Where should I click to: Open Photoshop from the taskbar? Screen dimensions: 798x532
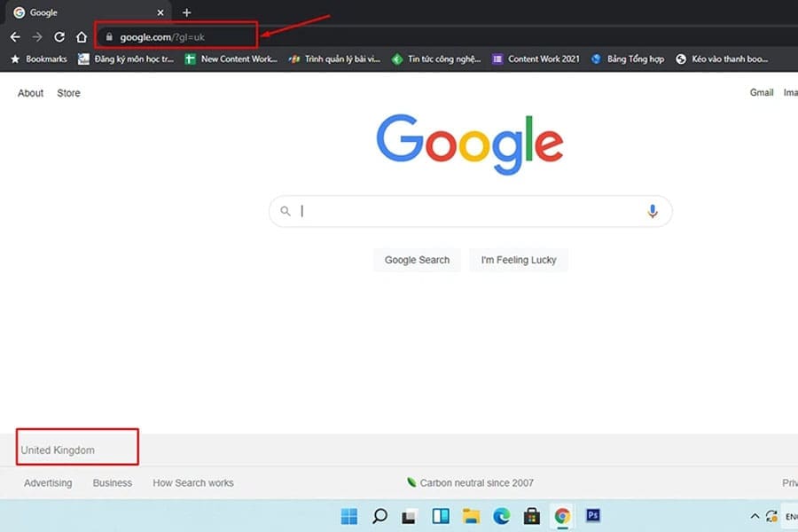click(593, 515)
